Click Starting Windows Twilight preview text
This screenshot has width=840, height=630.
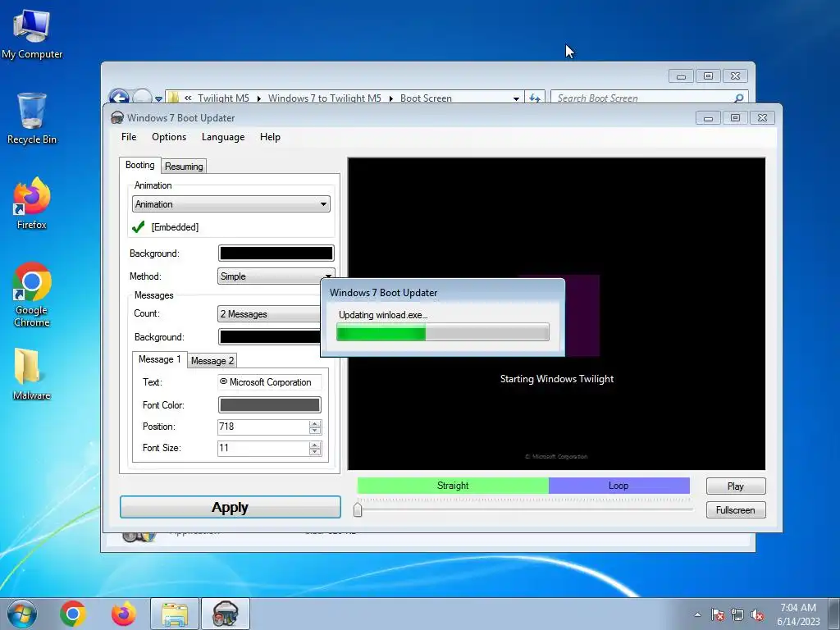click(557, 379)
